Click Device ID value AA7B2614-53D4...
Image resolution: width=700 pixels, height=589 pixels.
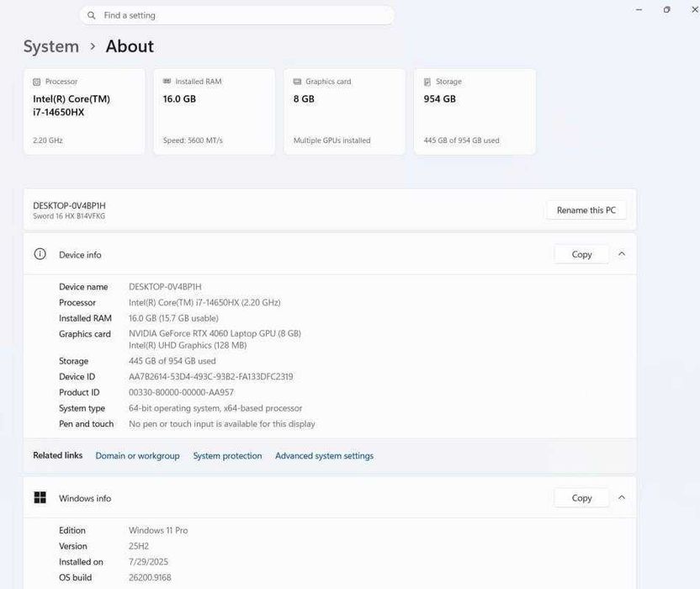tap(210, 376)
